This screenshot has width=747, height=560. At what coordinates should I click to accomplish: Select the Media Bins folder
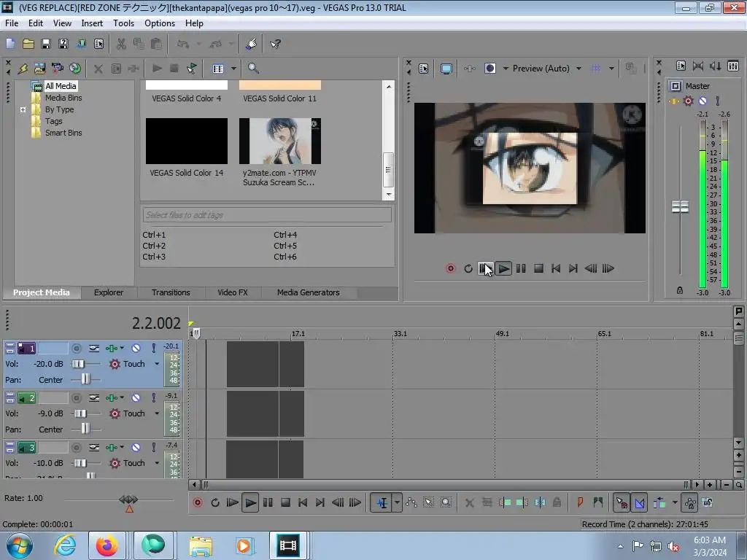63,98
